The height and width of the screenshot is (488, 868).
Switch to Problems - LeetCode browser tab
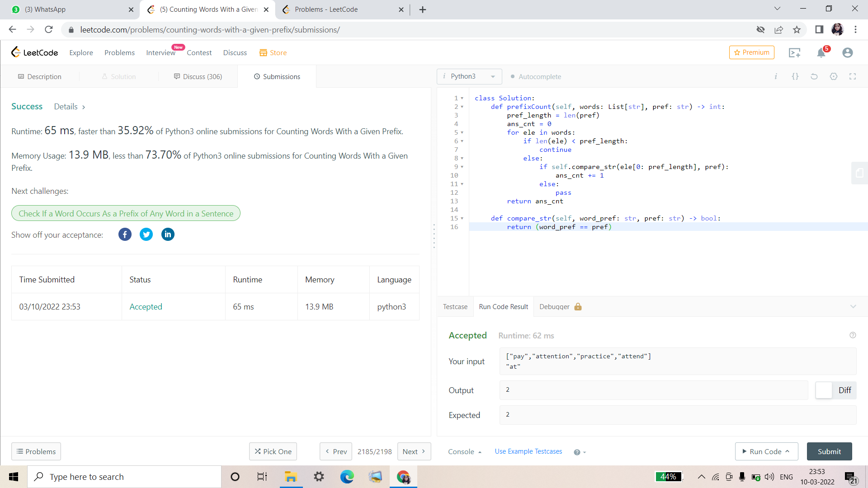click(x=342, y=9)
